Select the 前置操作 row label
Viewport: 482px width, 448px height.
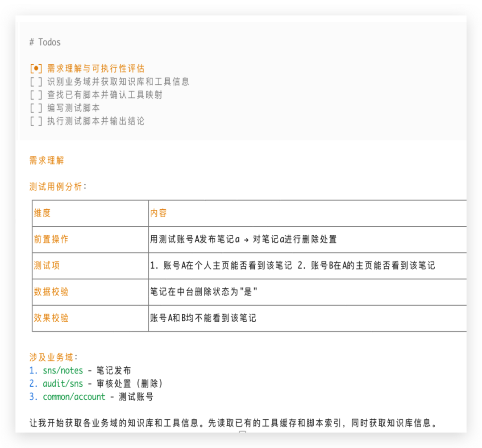[x=51, y=239]
